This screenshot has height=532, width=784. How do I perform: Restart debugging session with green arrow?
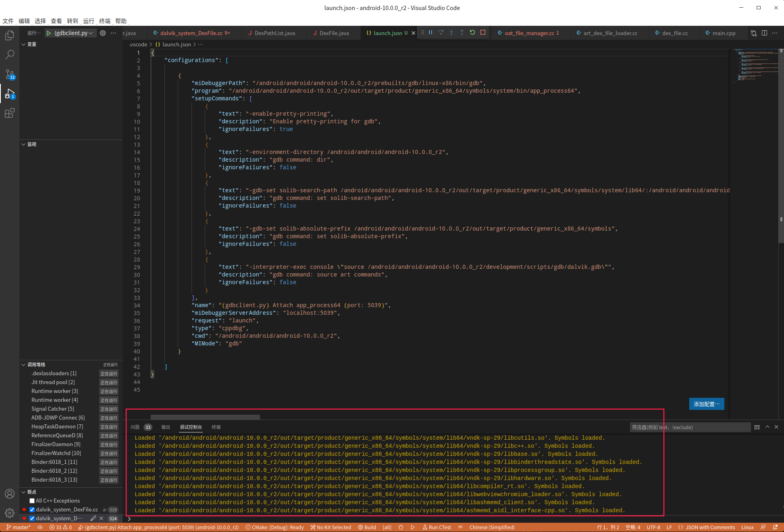pos(472,33)
